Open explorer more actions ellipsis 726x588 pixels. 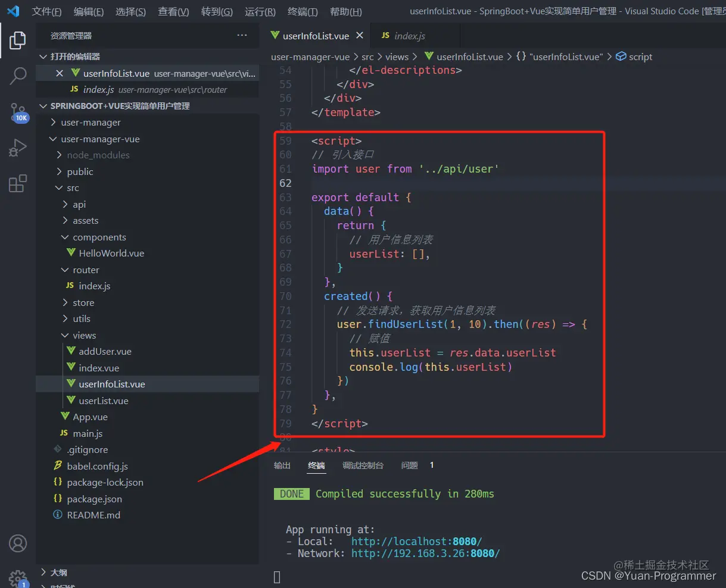pos(242,36)
